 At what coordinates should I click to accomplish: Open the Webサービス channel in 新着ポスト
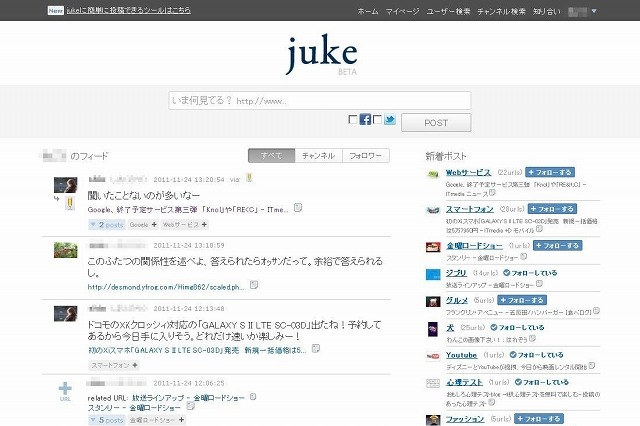click(468, 172)
